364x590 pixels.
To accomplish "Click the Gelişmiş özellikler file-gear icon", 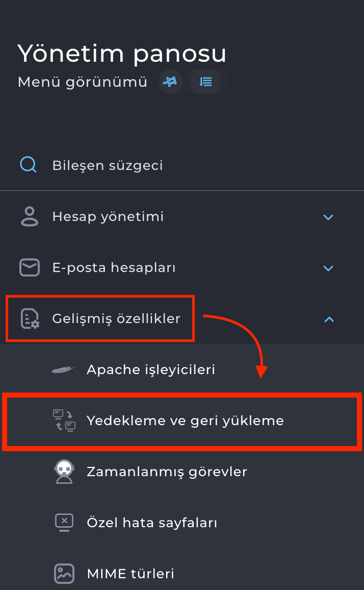I will point(30,318).
